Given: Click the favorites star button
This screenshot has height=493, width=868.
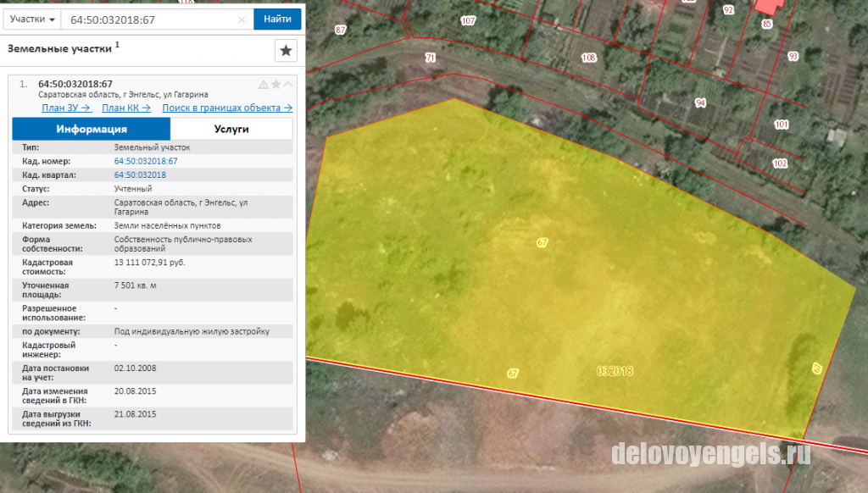Looking at the screenshot, I should pyautogui.click(x=286, y=51).
